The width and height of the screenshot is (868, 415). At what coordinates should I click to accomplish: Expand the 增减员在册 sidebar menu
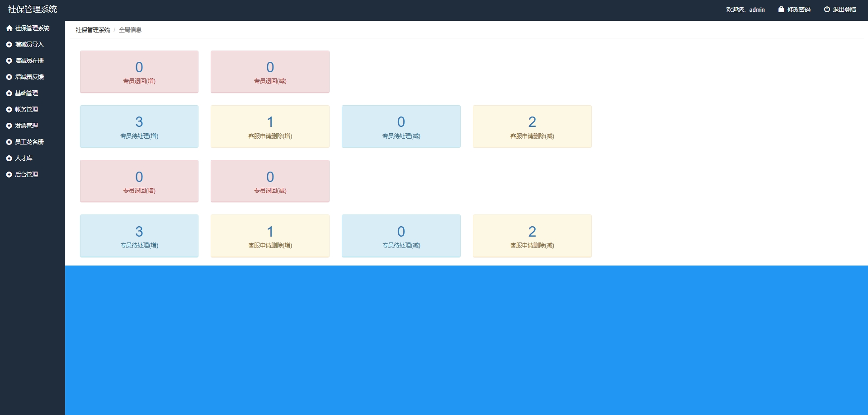pyautogui.click(x=29, y=61)
